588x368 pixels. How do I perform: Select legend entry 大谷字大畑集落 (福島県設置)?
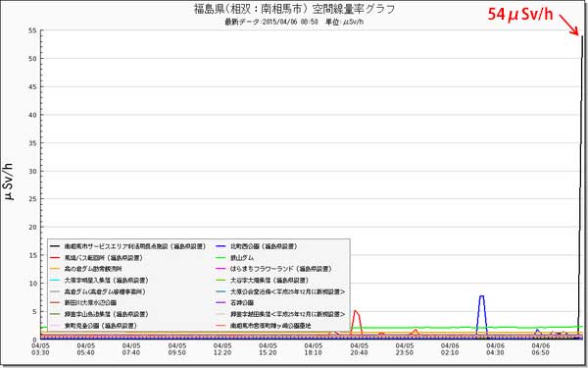click(269, 280)
